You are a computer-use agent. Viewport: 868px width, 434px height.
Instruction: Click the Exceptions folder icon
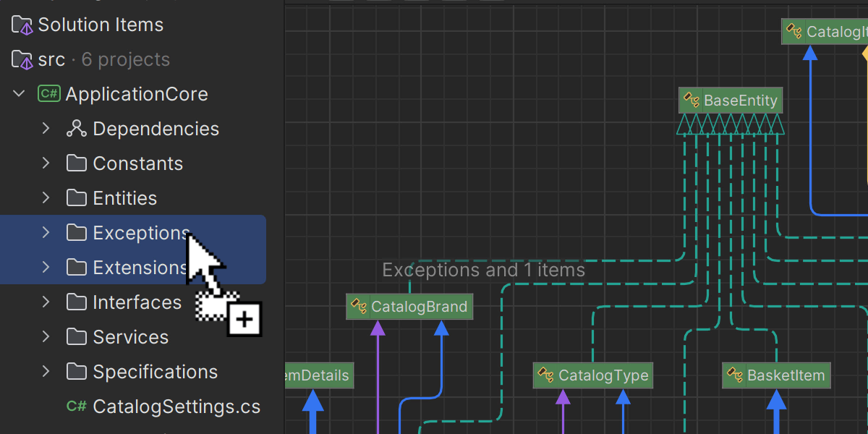click(x=76, y=233)
